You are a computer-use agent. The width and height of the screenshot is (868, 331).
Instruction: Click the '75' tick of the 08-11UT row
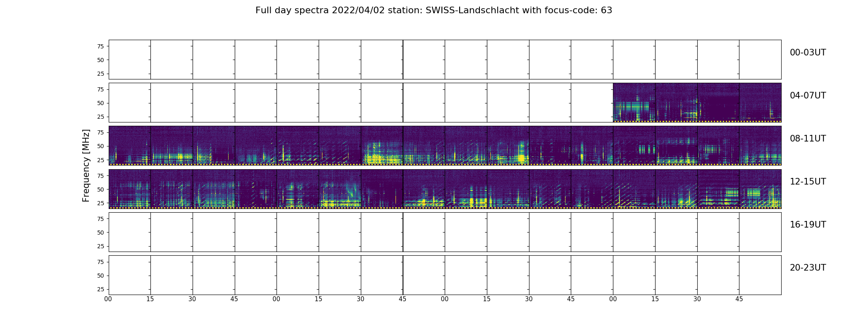(x=100, y=132)
